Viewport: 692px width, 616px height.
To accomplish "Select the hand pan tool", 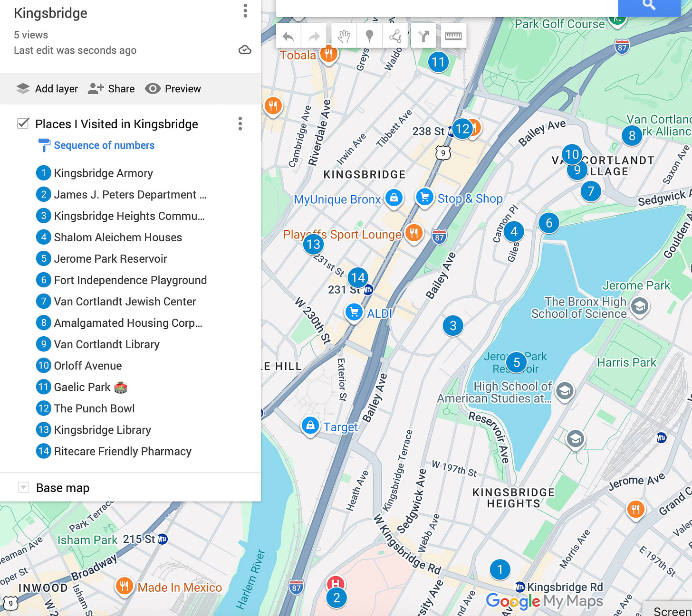I will click(x=344, y=36).
